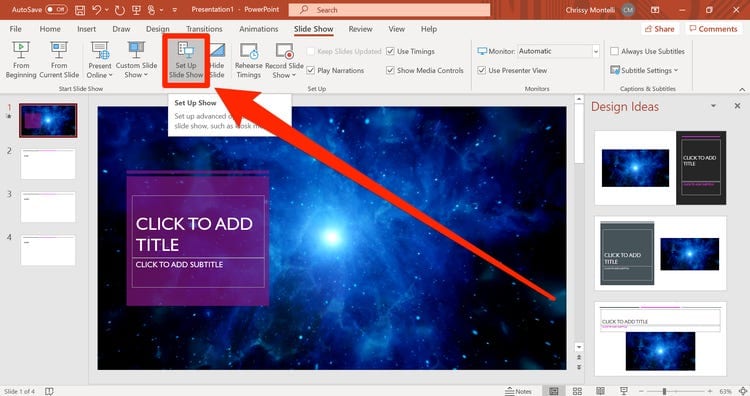The width and height of the screenshot is (750, 396).
Task: Click the user account avatar CM
Action: coord(628,10)
